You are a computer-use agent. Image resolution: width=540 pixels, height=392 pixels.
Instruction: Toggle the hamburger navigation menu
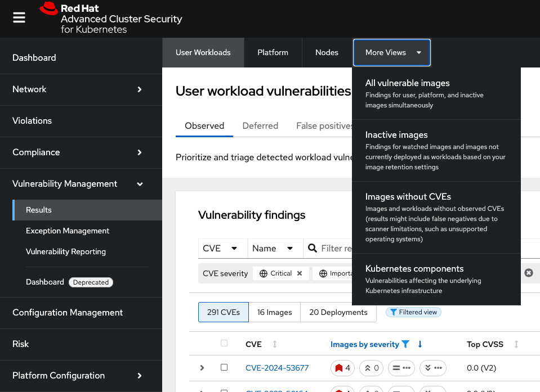(x=19, y=17)
